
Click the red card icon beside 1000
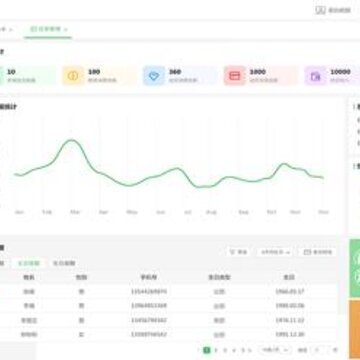pos(235,76)
